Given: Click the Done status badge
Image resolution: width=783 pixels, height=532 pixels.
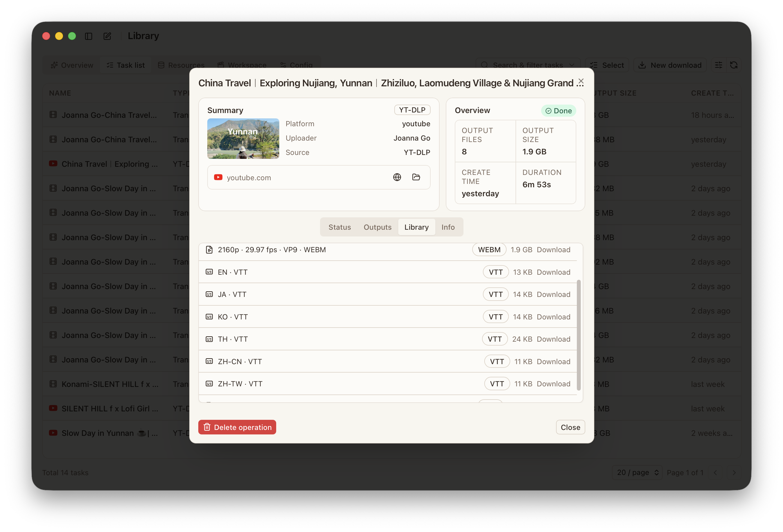Looking at the screenshot, I should click(558, 111).
